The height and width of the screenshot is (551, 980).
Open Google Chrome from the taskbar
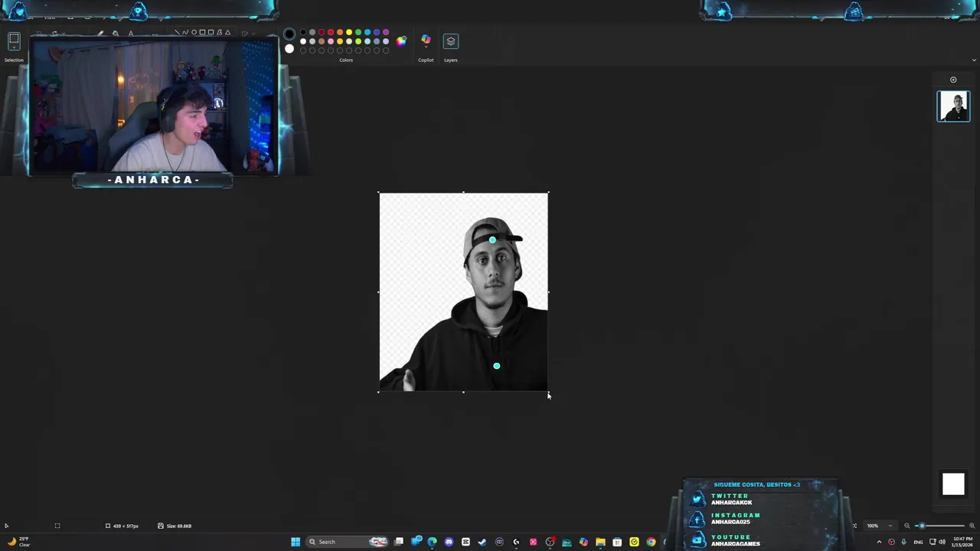click(651, 542)
